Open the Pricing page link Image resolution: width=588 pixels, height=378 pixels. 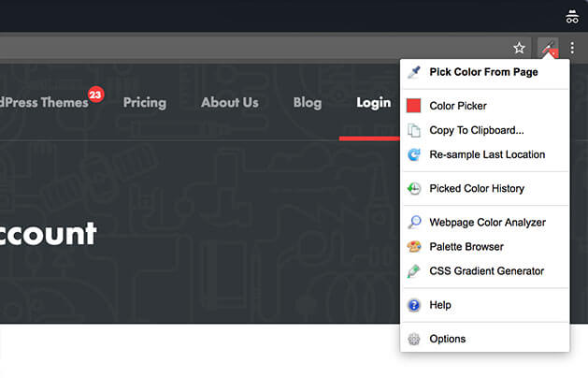tap(145, 103)
